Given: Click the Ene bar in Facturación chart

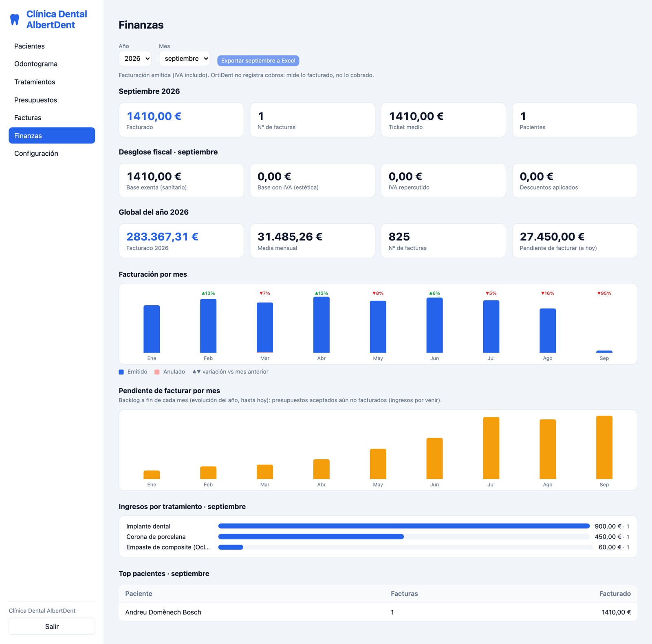Looking at the screenshot, I should [152, 329].
